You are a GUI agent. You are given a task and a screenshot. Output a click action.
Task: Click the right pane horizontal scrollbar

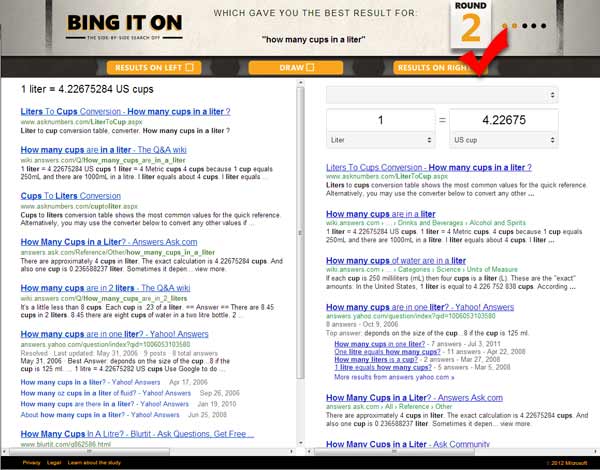point(394,452)
